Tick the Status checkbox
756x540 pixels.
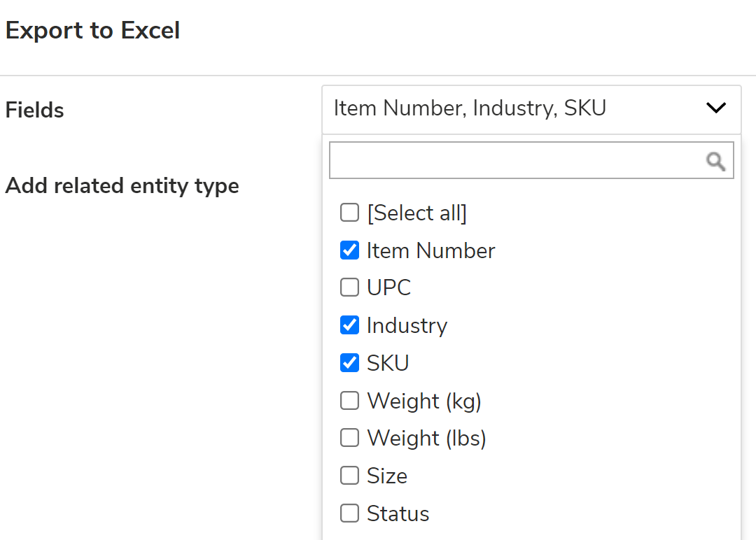349,513
